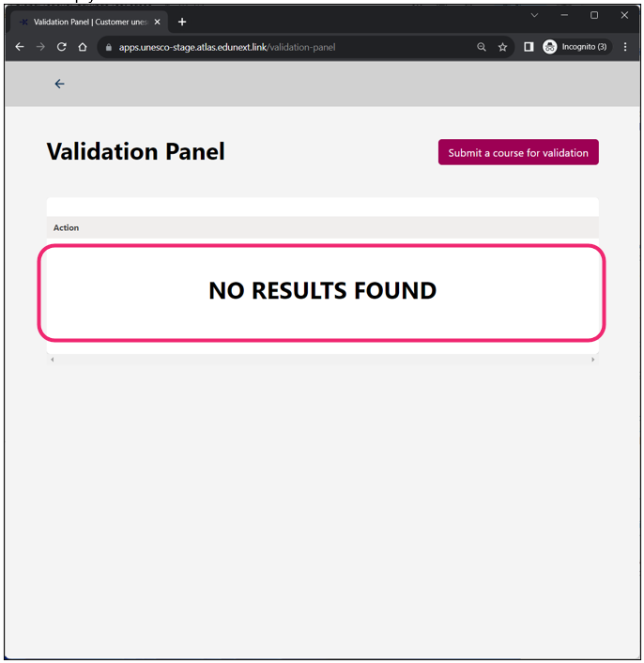Click the Incognito profile badge

[x=576, y=47]
